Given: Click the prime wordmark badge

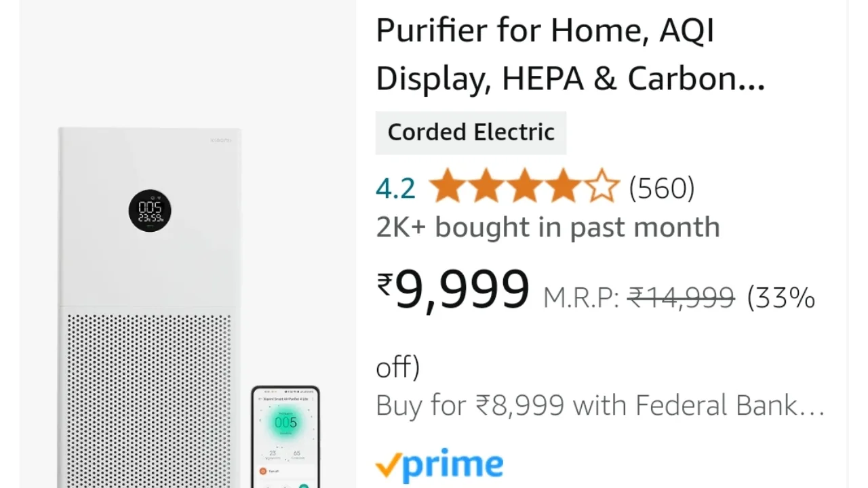Looking at the screenshot, I should click(x=439, y=465).
